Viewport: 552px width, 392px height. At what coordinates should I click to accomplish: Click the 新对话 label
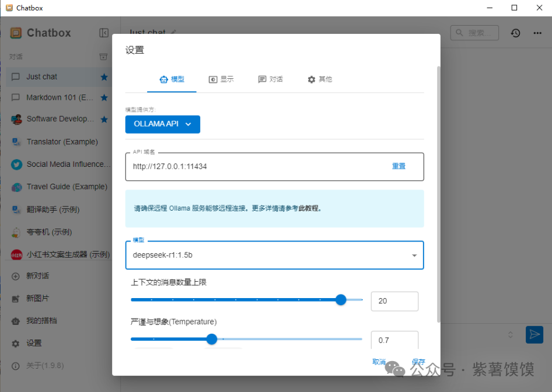tap(38, 276)
